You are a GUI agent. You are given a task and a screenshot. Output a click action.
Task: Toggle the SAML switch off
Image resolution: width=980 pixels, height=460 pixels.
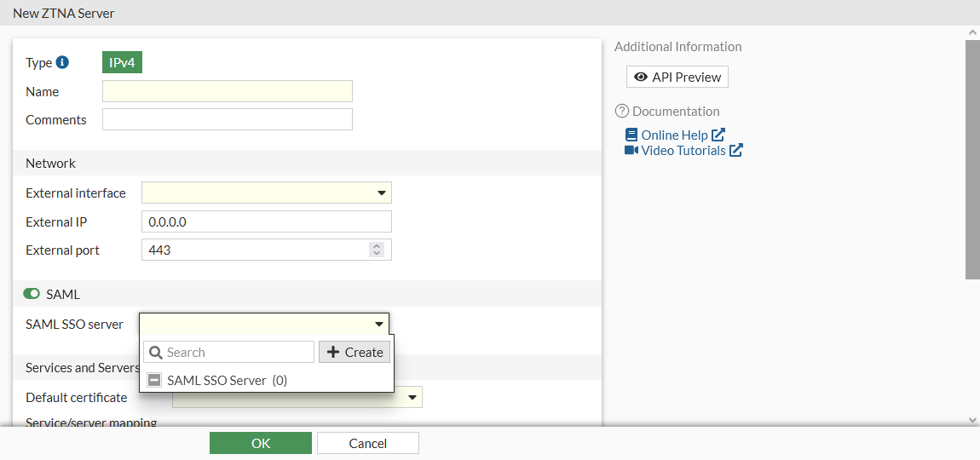[32, 294]
